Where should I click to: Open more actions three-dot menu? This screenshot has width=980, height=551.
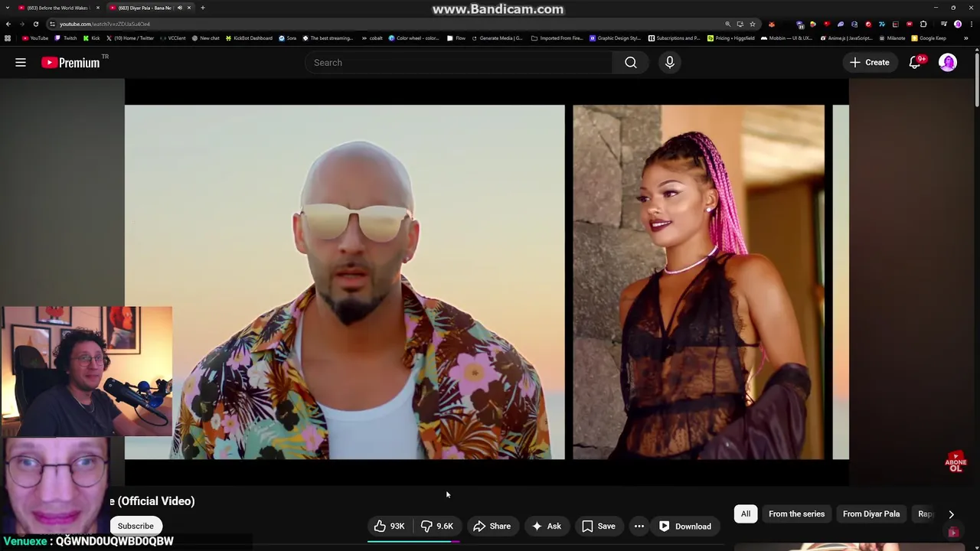[639, 526]
